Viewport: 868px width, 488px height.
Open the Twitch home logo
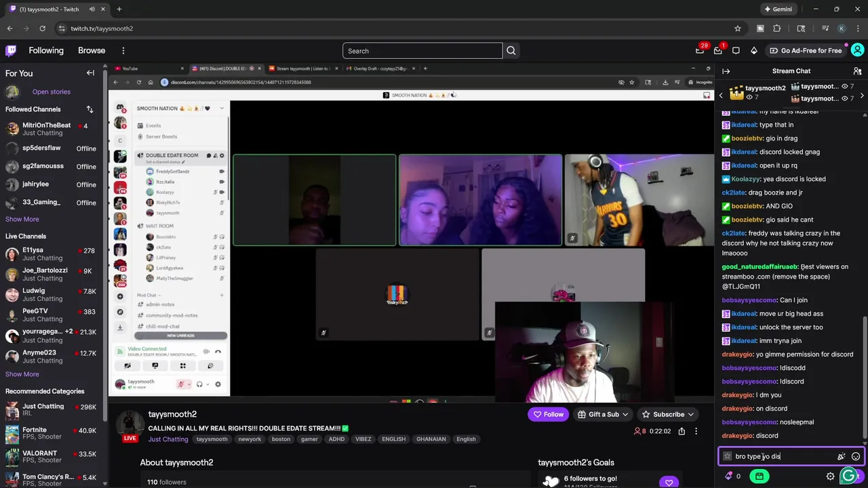(x=11, y=51)
